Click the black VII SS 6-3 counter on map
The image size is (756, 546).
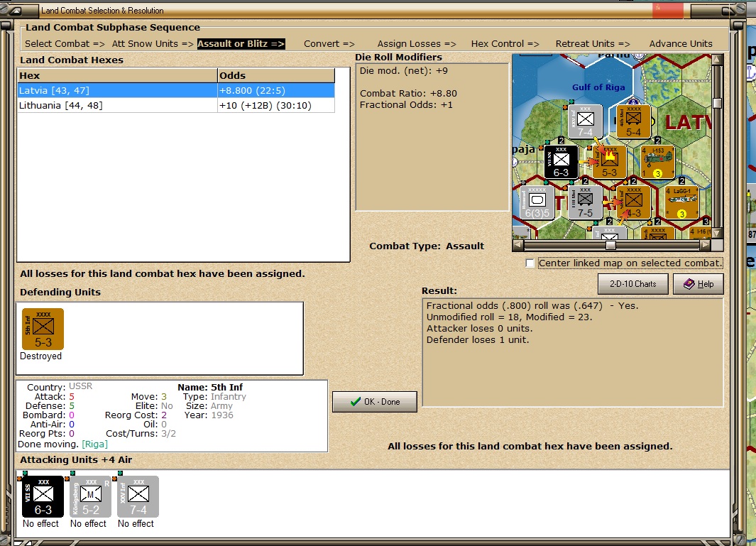[x=561, y=162]
